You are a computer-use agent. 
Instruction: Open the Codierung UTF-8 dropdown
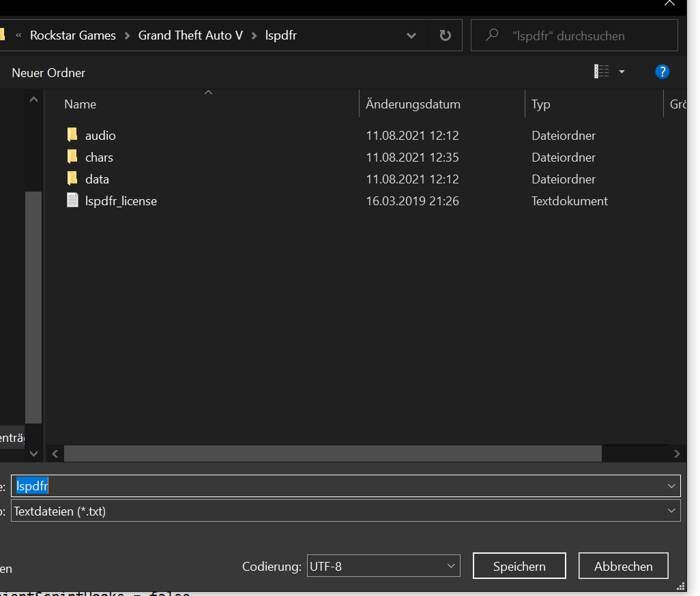pyautogui.click(x=383, y=566)
